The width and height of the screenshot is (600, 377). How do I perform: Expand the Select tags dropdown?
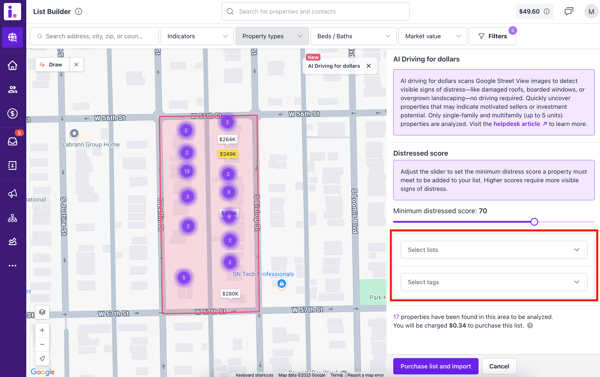coord(494,282)
